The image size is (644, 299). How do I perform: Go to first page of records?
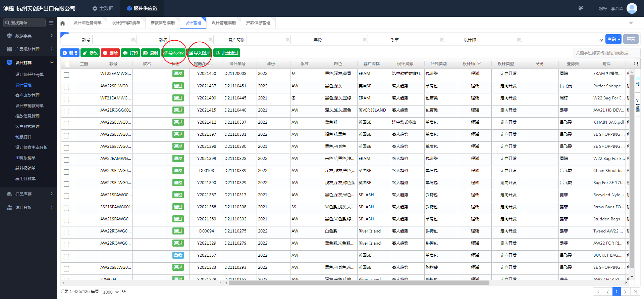pyautogui.click(x=598, y=292)
